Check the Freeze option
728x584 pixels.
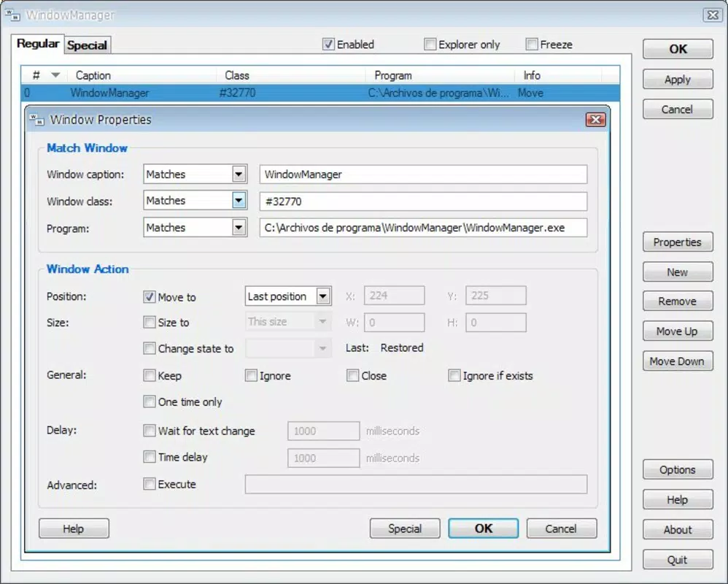coord(532,44)
